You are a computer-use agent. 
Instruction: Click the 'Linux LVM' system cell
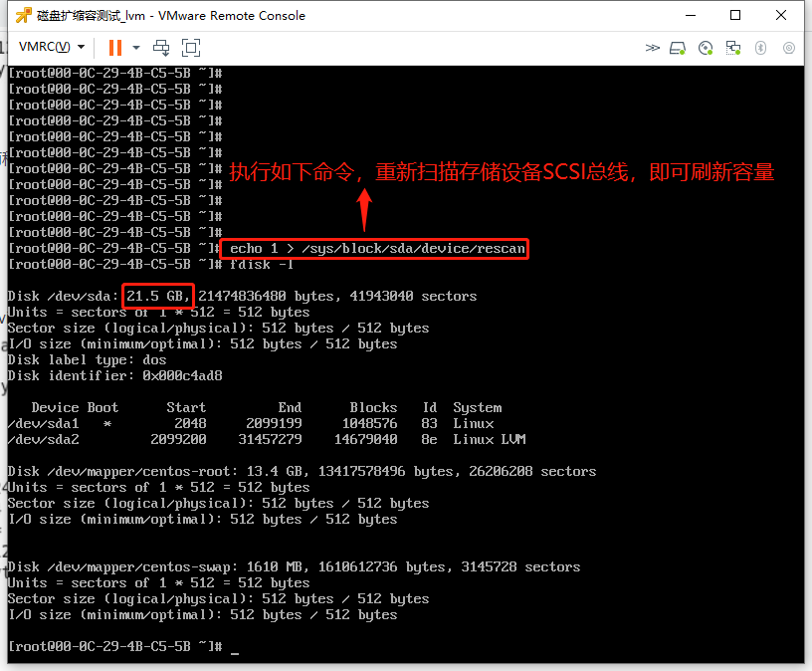[490, 440]
